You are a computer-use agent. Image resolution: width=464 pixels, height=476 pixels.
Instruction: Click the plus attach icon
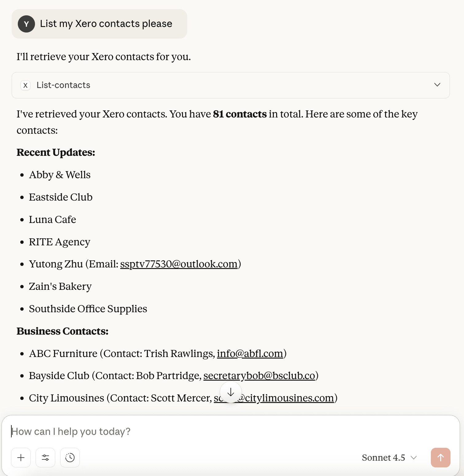21,458
